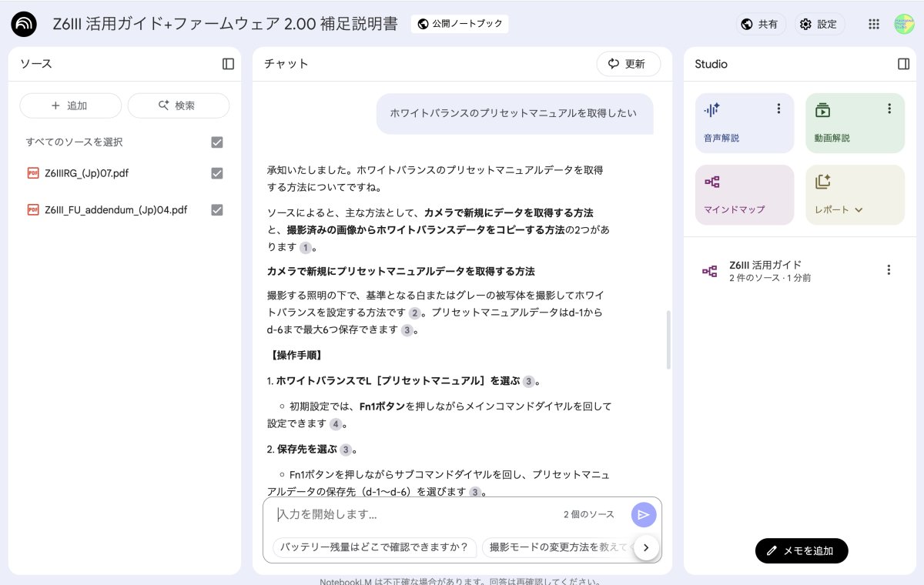
Task: Click PDF icon beside Z6III_FU_addendum_(Jp)04.pdf
Action: (33, 209)
